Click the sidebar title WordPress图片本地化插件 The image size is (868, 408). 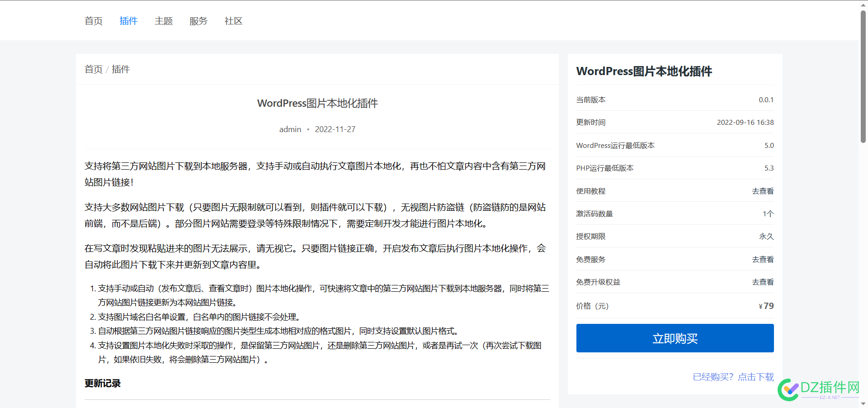pos(644,71)
